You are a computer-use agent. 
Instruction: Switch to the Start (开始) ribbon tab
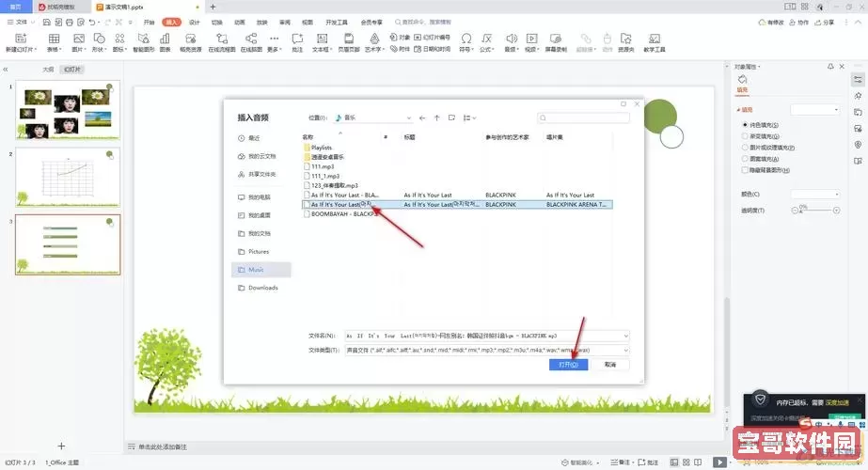149,23
